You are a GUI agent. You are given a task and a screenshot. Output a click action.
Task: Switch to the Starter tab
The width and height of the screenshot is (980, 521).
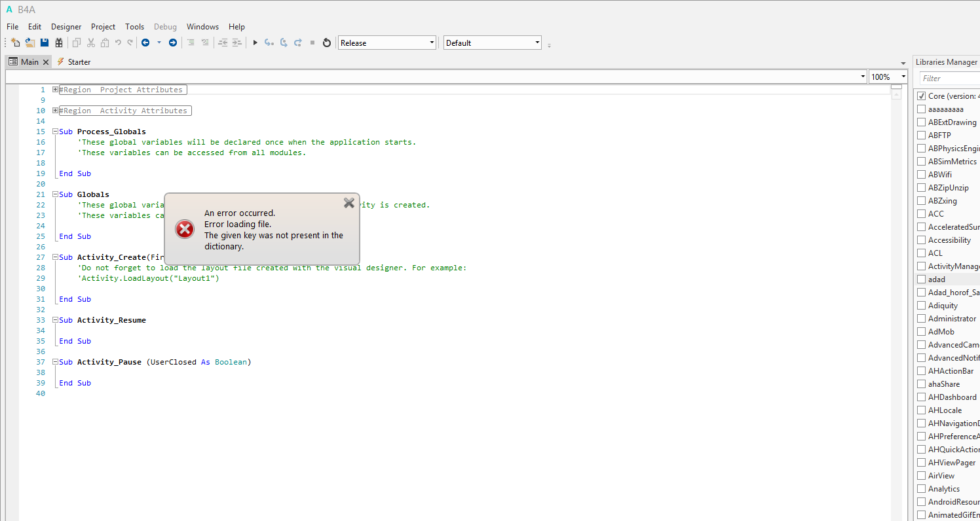[79, 62]
